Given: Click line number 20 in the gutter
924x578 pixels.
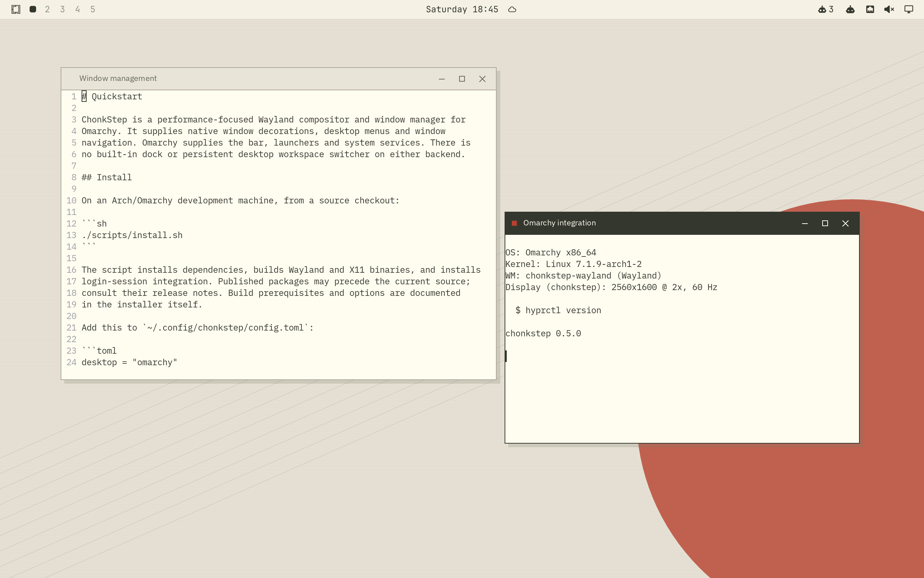Looking at the screenshot, I should 71,316.
